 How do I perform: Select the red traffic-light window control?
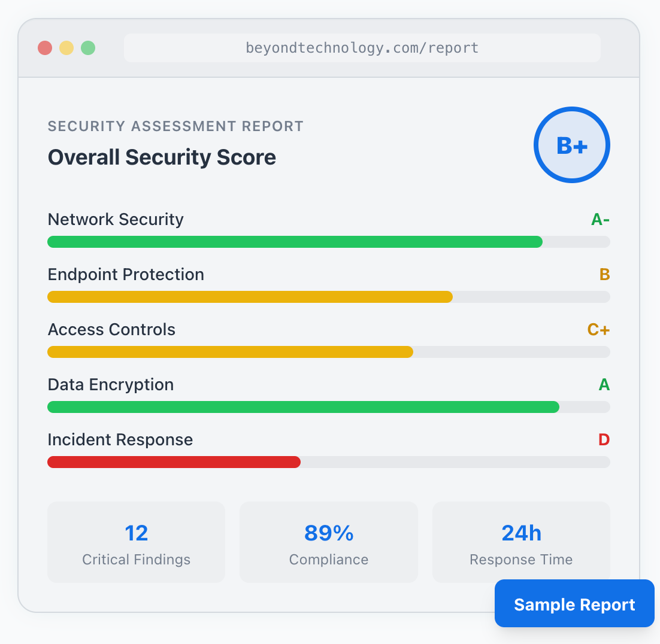(45, 48)
